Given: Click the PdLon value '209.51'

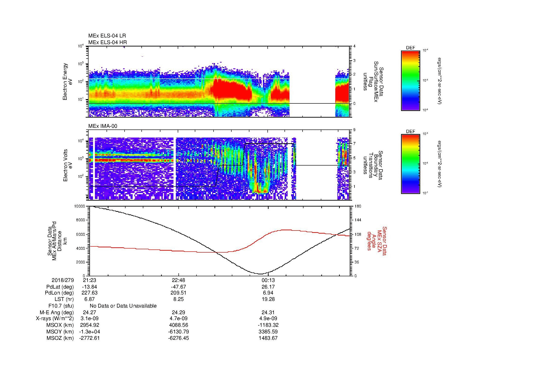Looking at the screenshot, I should click(x=178, y=293).
